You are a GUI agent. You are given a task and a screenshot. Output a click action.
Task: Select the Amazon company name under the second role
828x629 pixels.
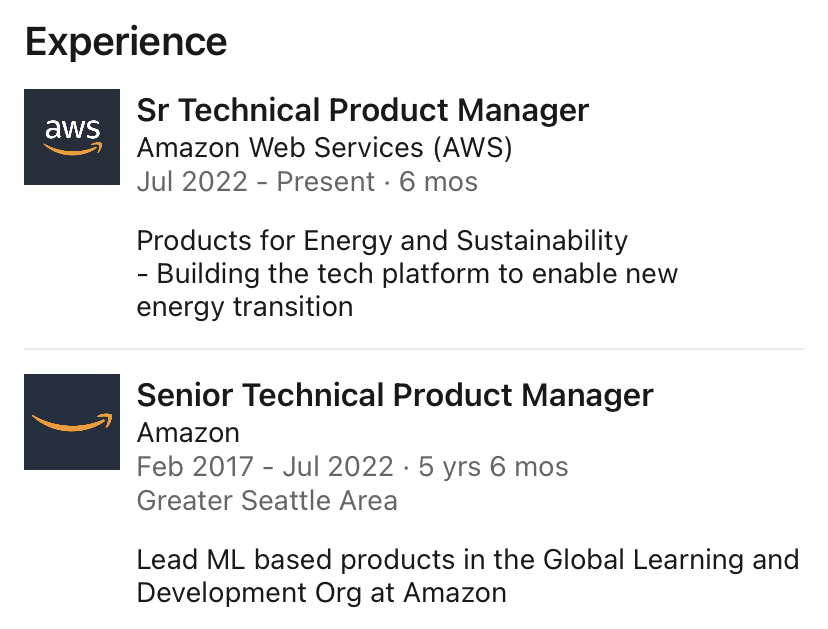(188, 432)
